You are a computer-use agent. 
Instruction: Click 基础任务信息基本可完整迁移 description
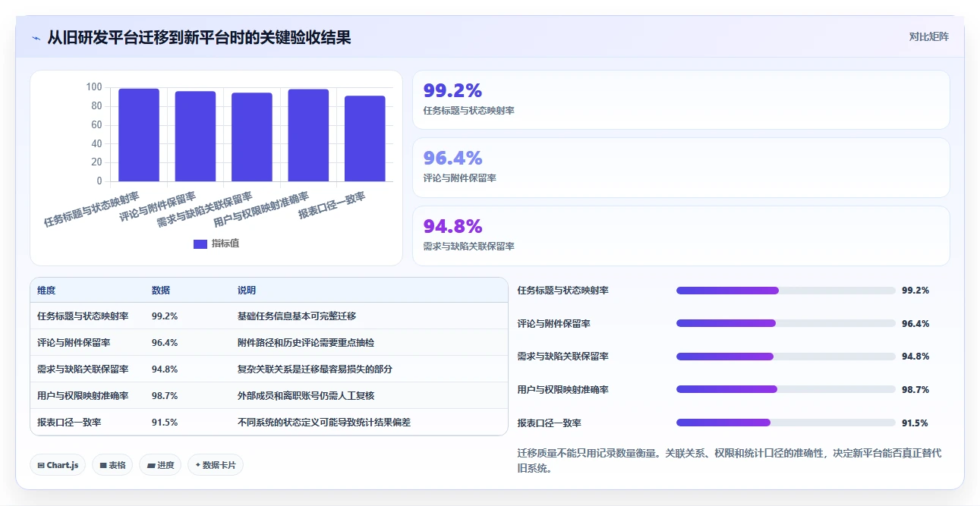(x=297, y=316)
